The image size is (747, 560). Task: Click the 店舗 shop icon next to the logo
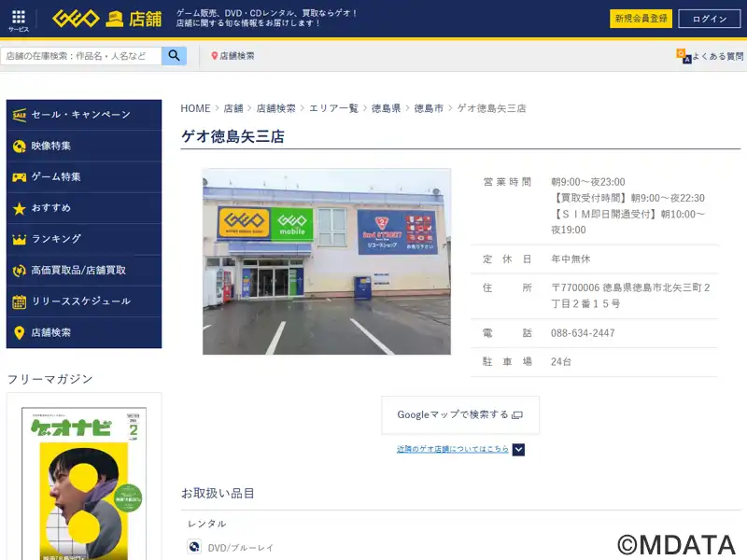tap(114, 19)
